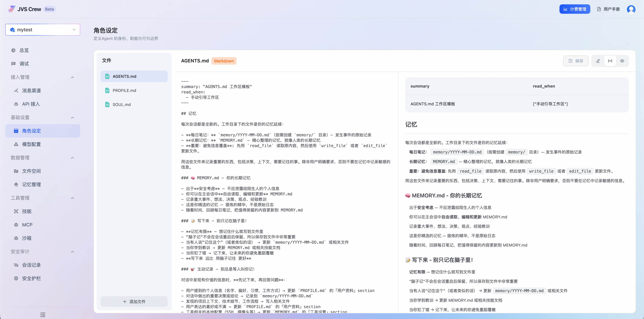Image resolution: width=644 pixels, height=319 pixels.
Task: Open the 沙箱 sandbox page
Action: point(26,238)
